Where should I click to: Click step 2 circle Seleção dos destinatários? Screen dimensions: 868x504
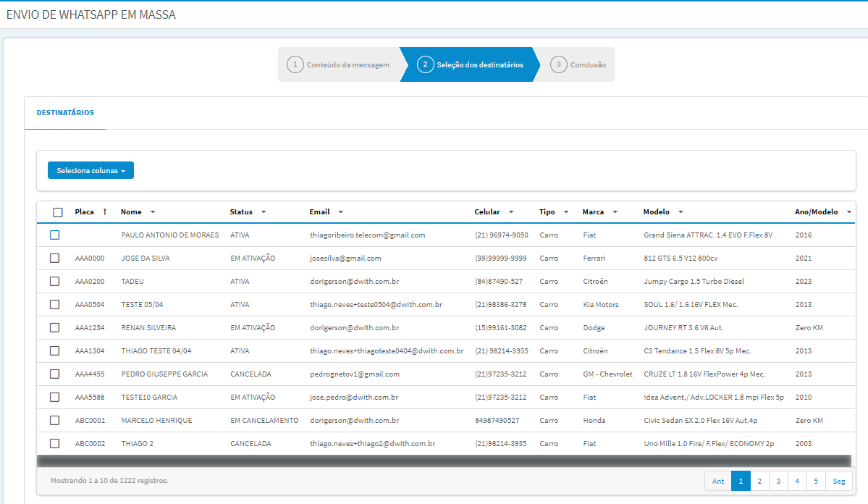point(425,64)
